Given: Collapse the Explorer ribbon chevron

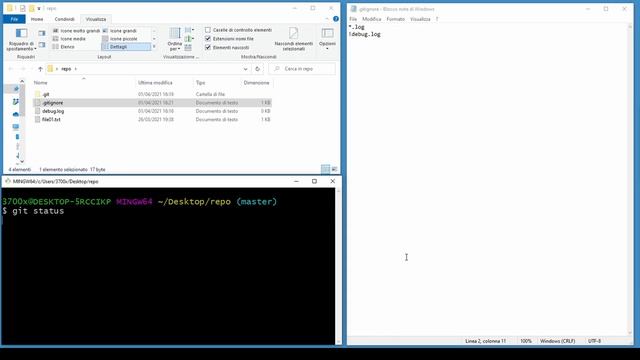Looking at the screenshot, I should point(327,19).
